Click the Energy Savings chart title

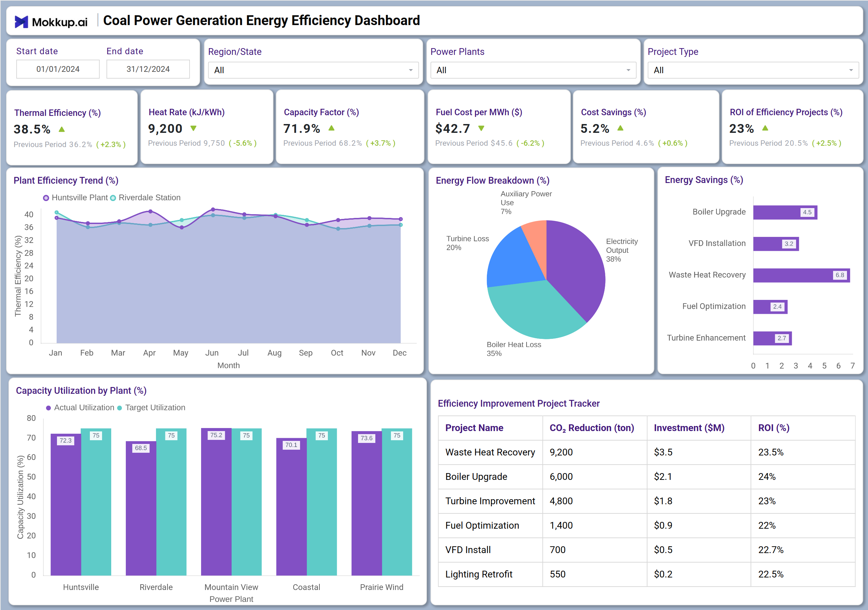pos(704,180)
